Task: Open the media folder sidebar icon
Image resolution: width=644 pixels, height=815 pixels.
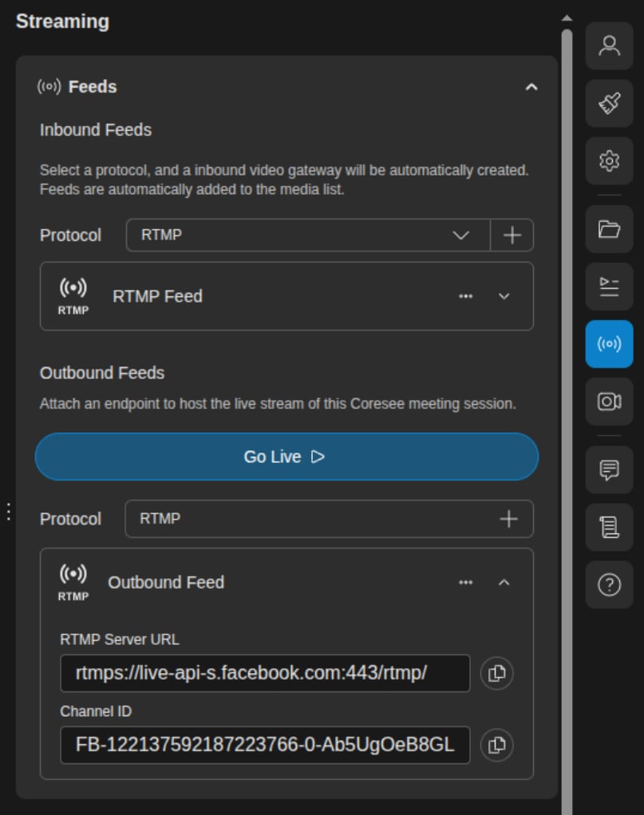Action: click(x=609, y=229)
